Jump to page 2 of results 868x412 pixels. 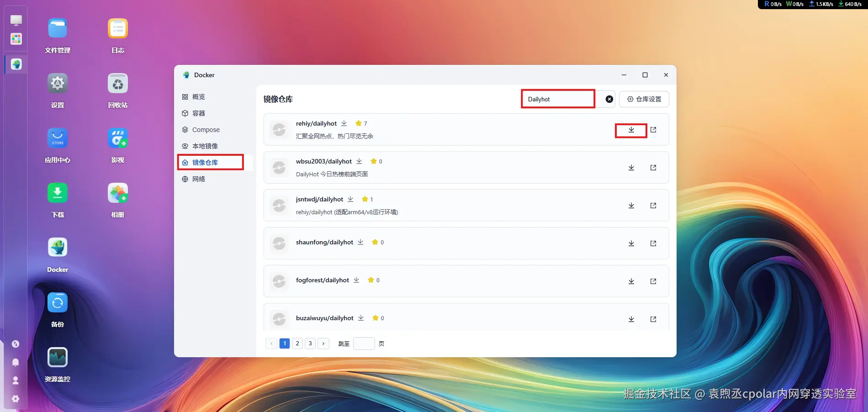(x=297, y=343)
